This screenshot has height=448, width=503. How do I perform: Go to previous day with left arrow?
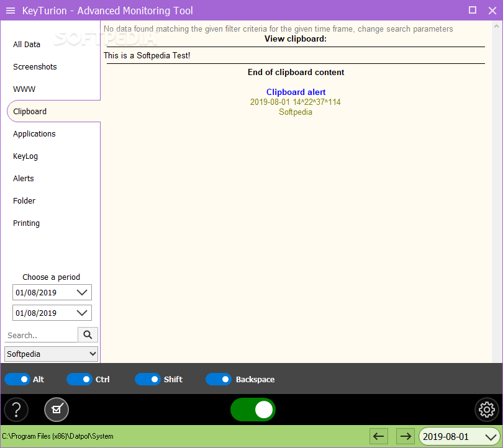click(x=379, y=436)
